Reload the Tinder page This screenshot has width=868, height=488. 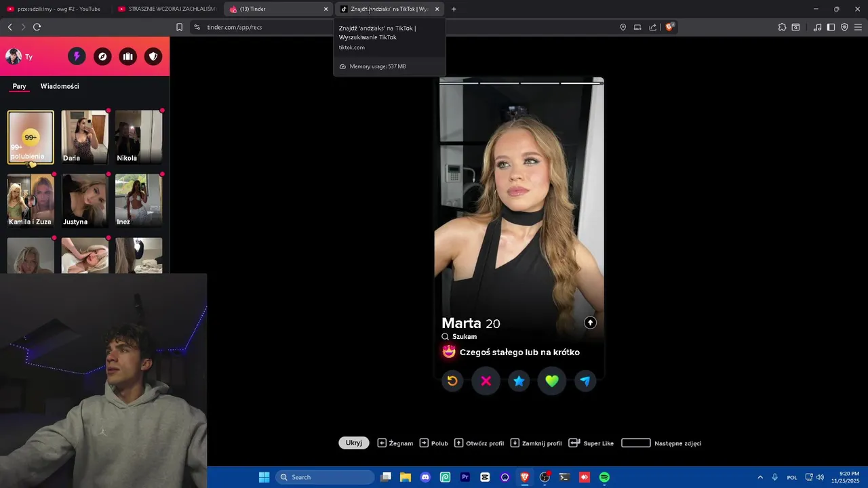tap(37, 27)
